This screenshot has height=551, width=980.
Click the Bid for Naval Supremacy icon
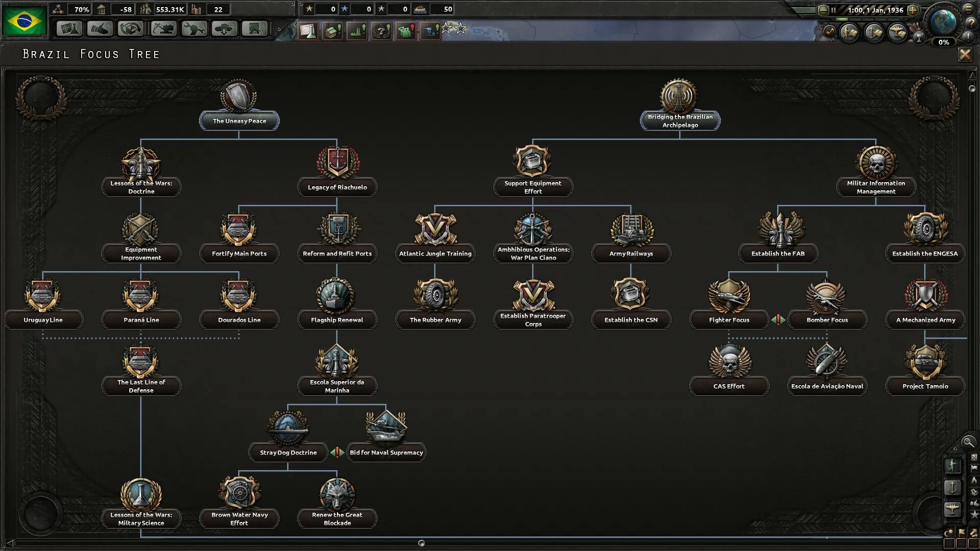click(386, 428)
